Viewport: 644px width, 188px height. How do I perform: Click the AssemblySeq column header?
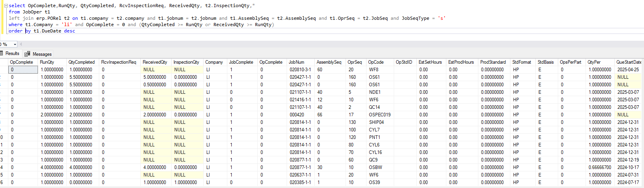point(330,62)
